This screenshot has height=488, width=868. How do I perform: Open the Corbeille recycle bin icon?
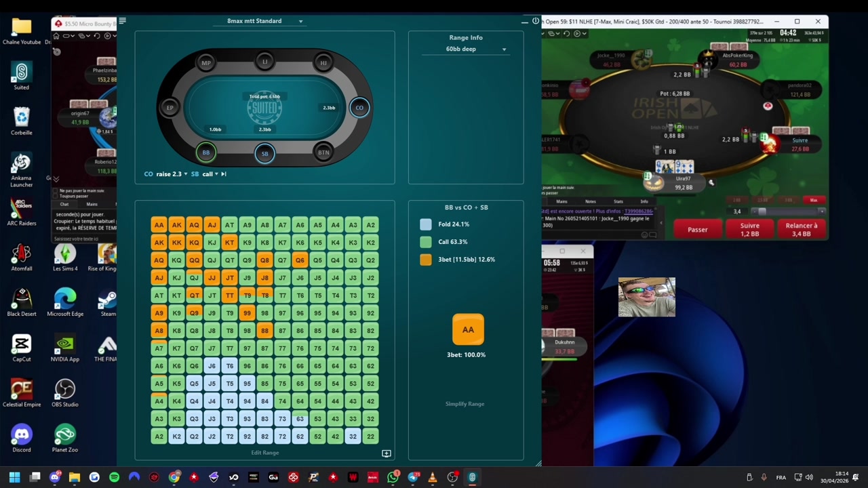[22, 121]
